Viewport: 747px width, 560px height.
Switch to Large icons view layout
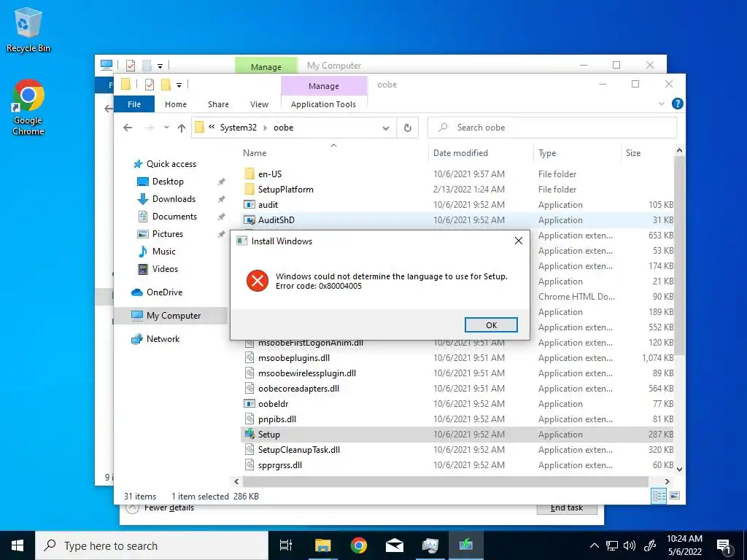[x=675, y=496]
